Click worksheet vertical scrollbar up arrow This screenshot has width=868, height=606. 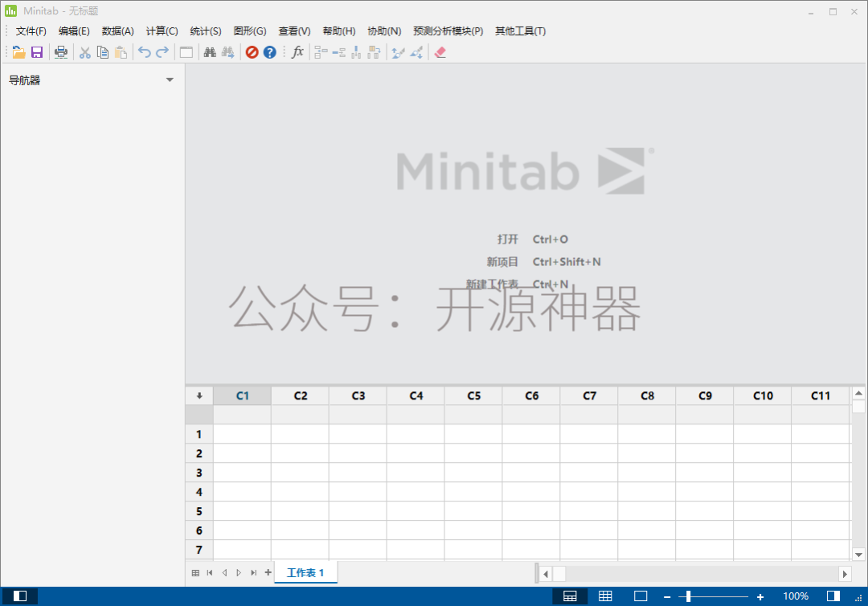[x=858, y=393]
